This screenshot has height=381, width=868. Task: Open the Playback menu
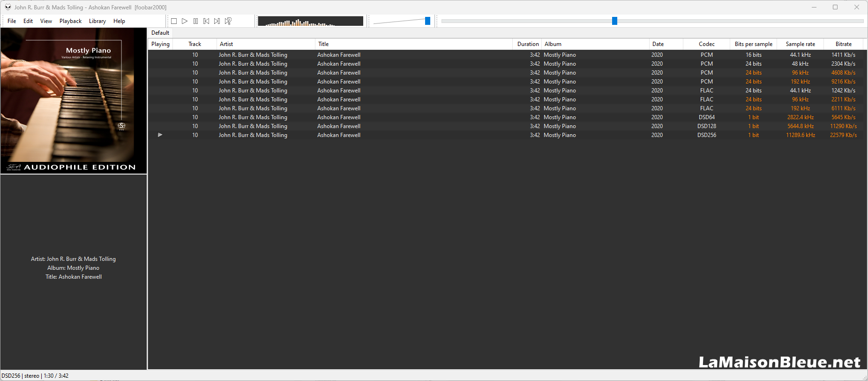[70, 21]
